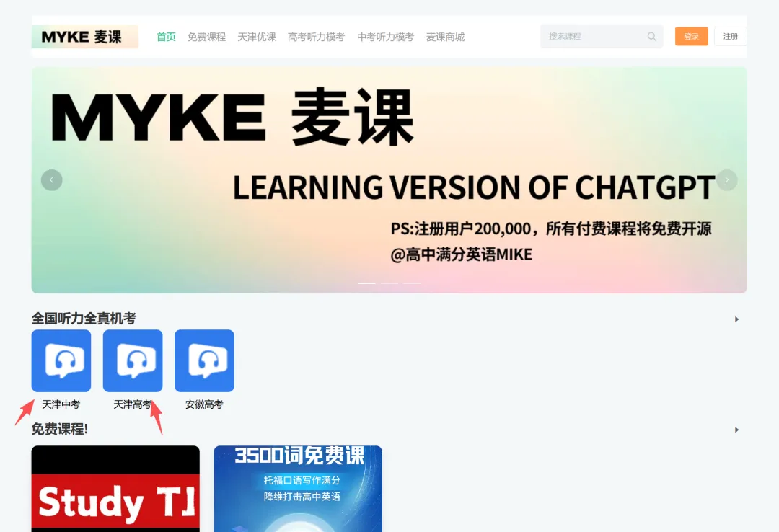Open the Study course thumbnail

[x=115, y=489]
